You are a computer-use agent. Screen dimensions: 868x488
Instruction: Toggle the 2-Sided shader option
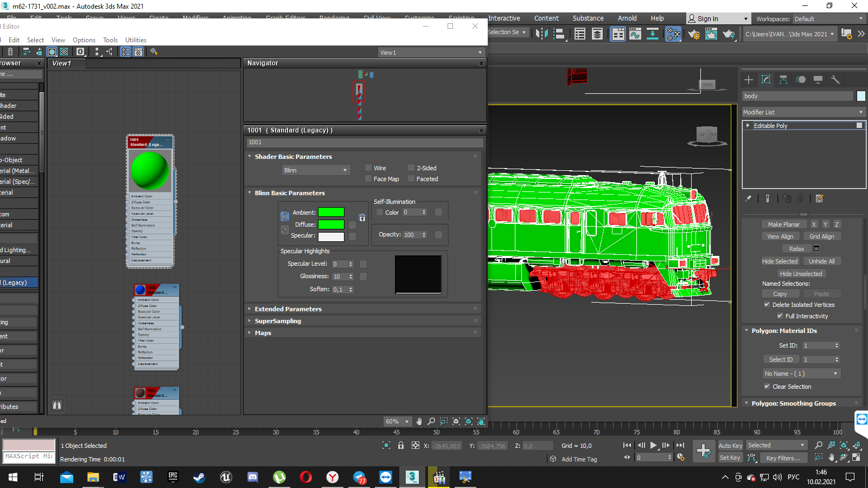coord(411,168)
